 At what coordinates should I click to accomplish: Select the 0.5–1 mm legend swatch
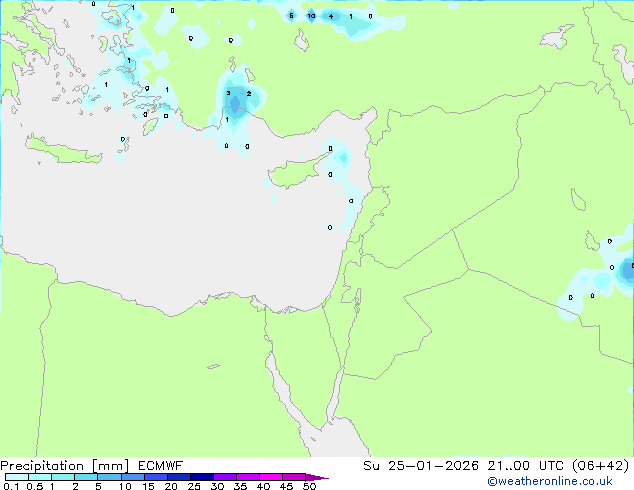point(40,477)
